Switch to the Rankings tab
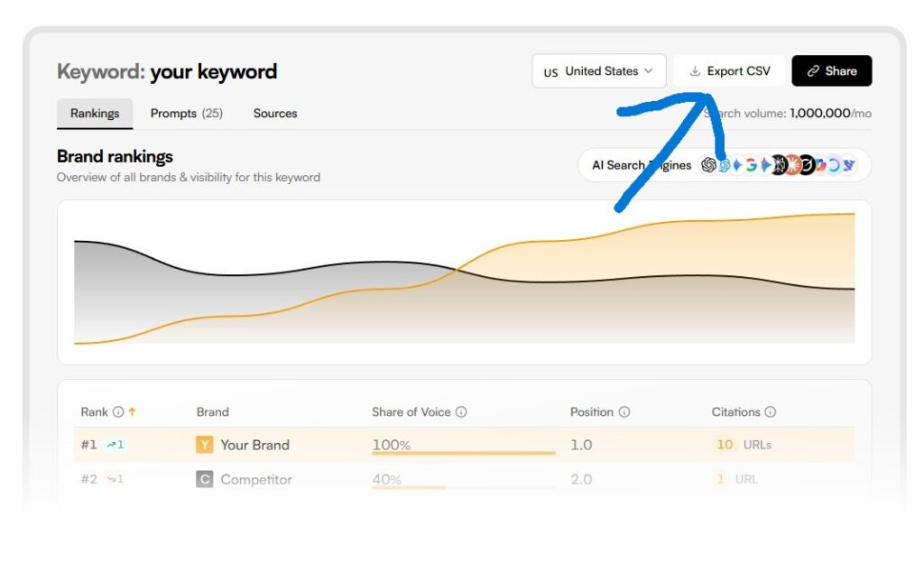 [95, 114]
